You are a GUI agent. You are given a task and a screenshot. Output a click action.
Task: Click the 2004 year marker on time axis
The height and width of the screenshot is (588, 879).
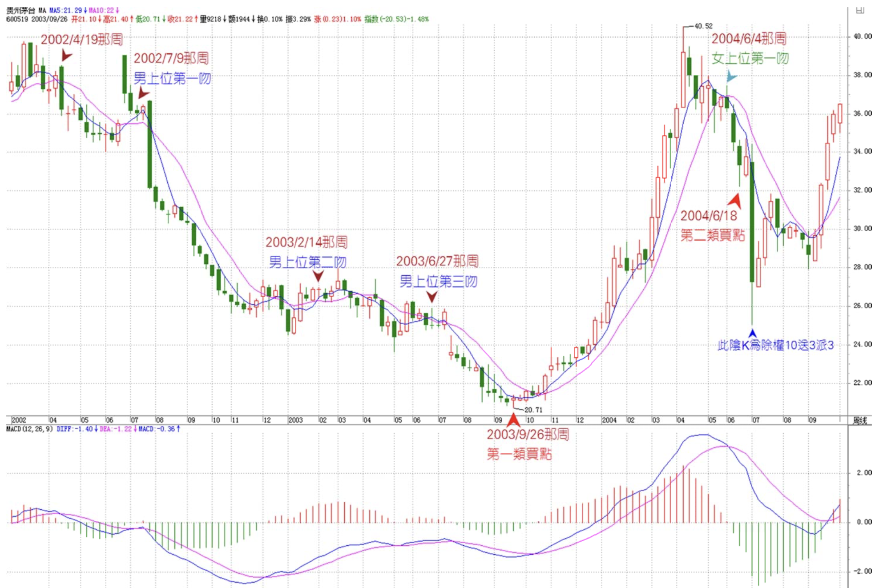coord(609,420)
